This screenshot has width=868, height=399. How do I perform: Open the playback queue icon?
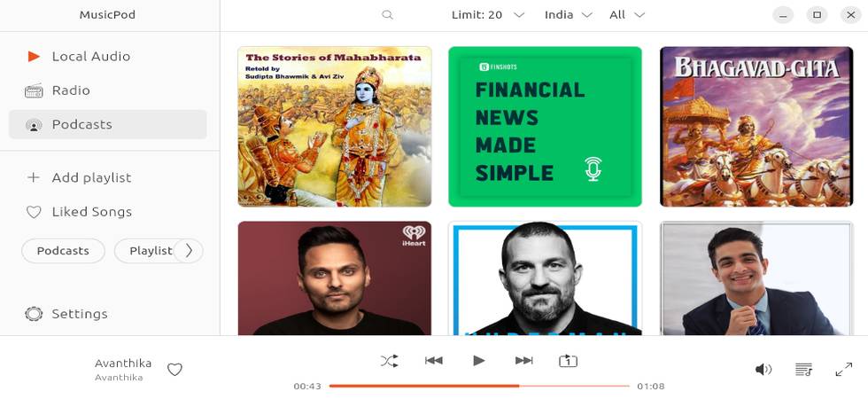(x=803, y=370)
